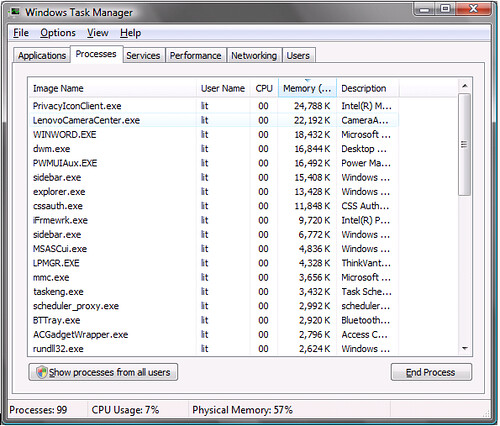
Task: Click scrollbar down arrow in process list
Action: coord(465,348)
